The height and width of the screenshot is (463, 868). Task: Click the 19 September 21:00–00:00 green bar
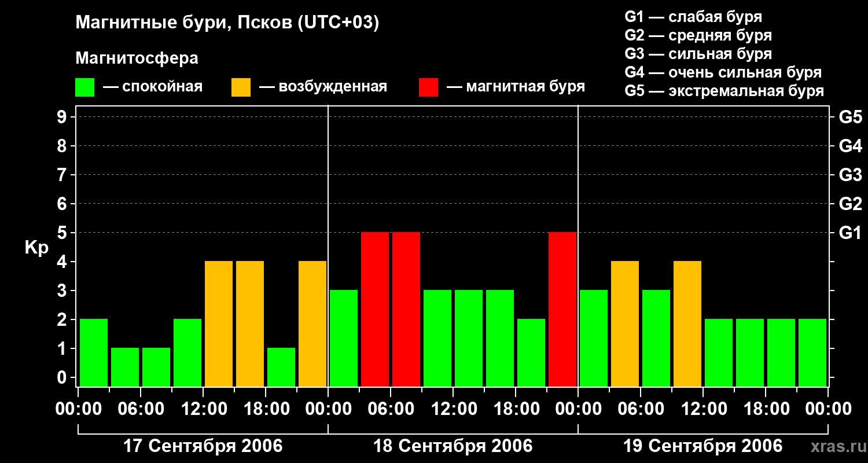pos(812,352)
